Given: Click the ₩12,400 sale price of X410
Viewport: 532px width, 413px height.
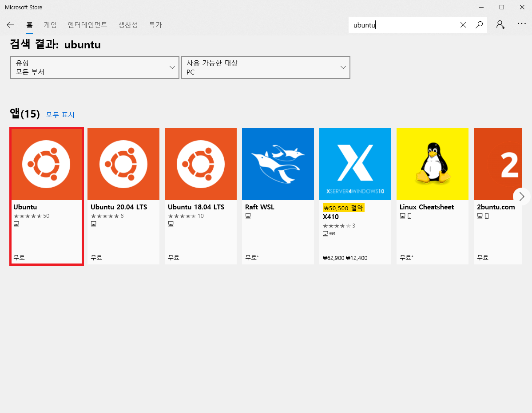Looking at the screenshot, I should (357, 258).
